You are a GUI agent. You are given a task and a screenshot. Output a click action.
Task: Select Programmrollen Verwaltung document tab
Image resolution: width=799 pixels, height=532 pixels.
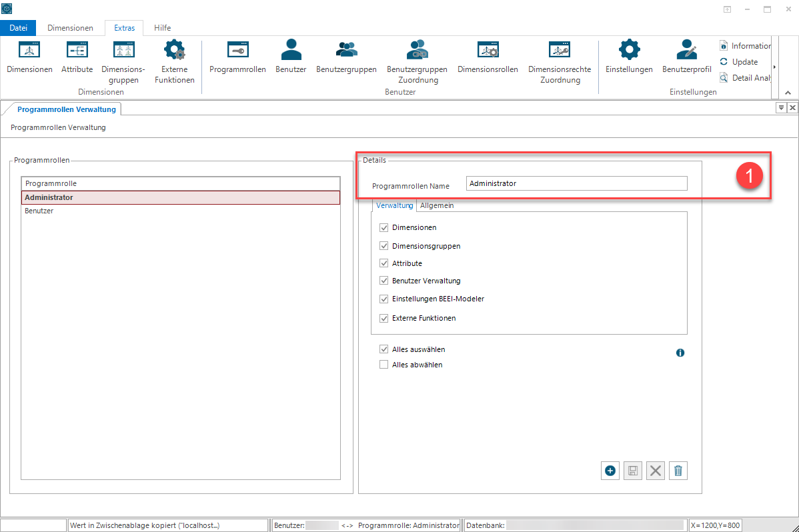(66, 109)
